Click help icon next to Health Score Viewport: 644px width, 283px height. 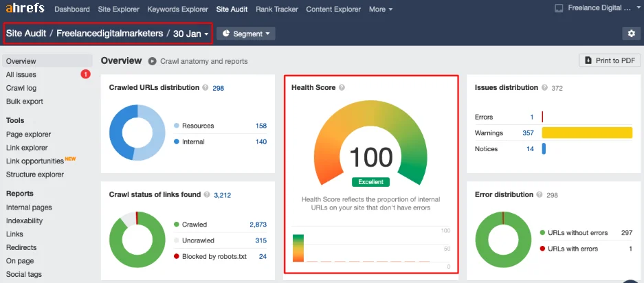[342, 87]
